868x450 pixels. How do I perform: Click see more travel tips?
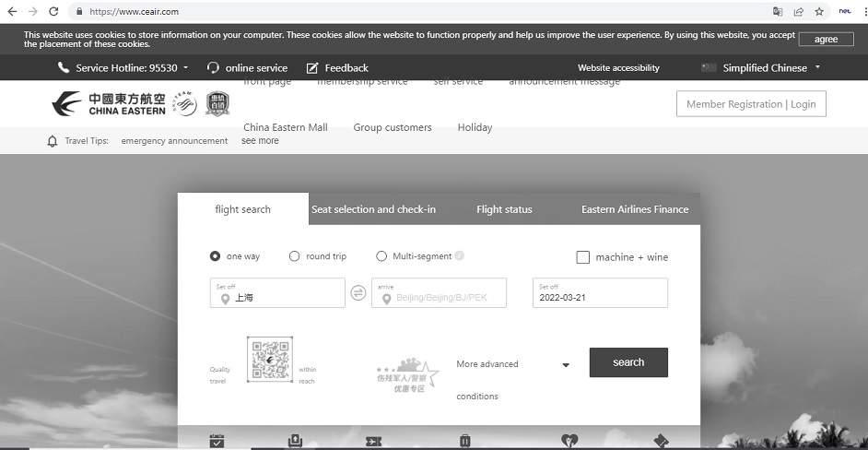click(260, 141)
